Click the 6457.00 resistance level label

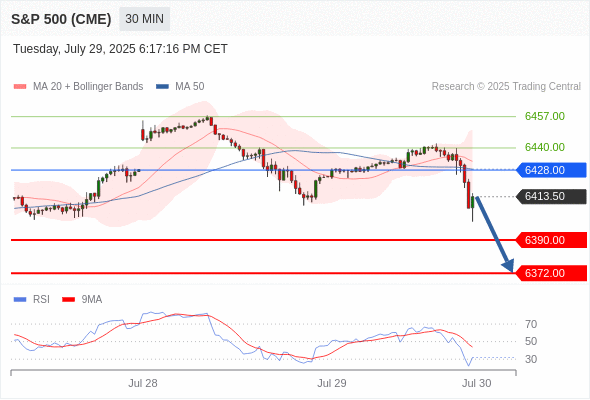[544, 116]
